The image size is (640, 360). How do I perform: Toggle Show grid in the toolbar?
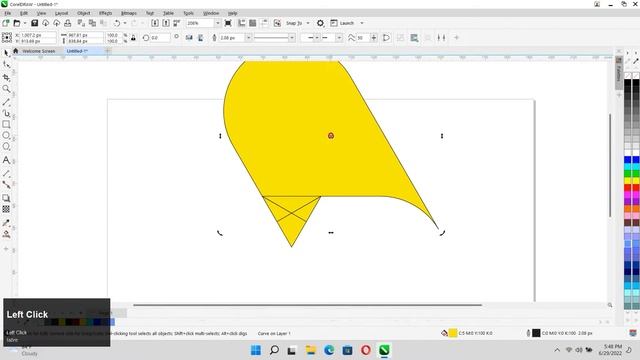pyautogui.click(x=253, y=23)
